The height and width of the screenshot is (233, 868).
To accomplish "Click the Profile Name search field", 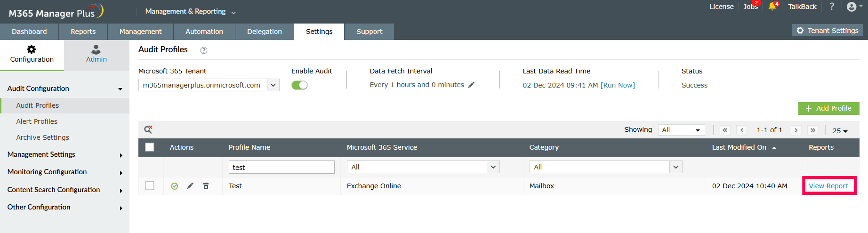I will (x=281, y=167).
